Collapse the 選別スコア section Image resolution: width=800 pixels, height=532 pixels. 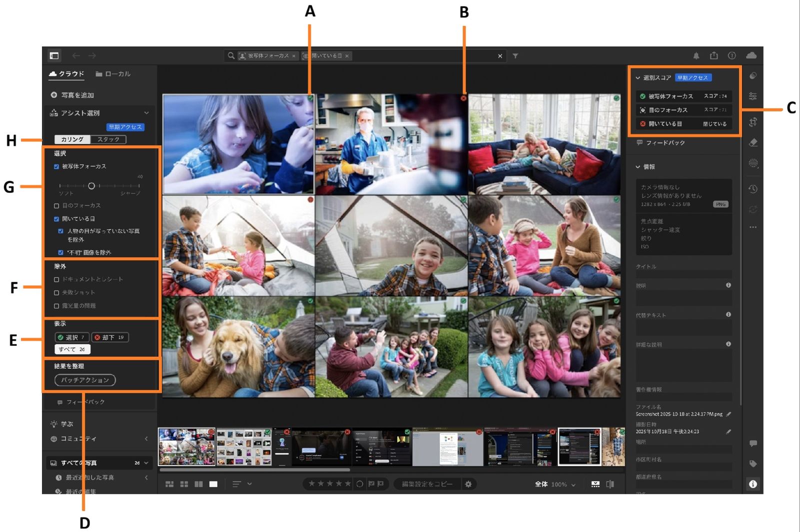pos(637,77)
